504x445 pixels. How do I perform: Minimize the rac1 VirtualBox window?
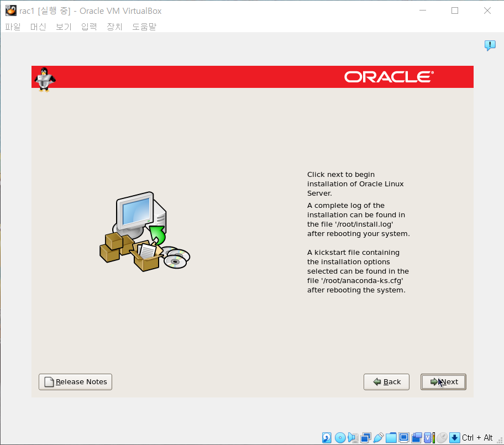point(423,11)
